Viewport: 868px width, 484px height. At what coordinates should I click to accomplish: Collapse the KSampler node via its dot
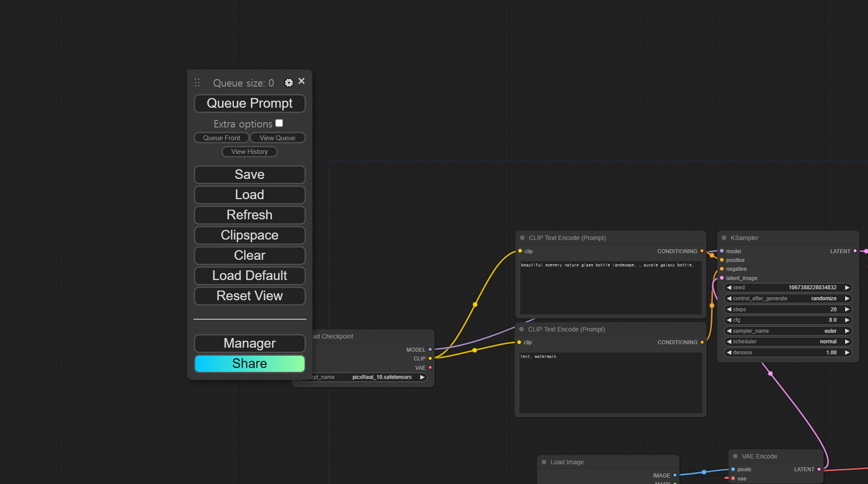pos(724,238)
